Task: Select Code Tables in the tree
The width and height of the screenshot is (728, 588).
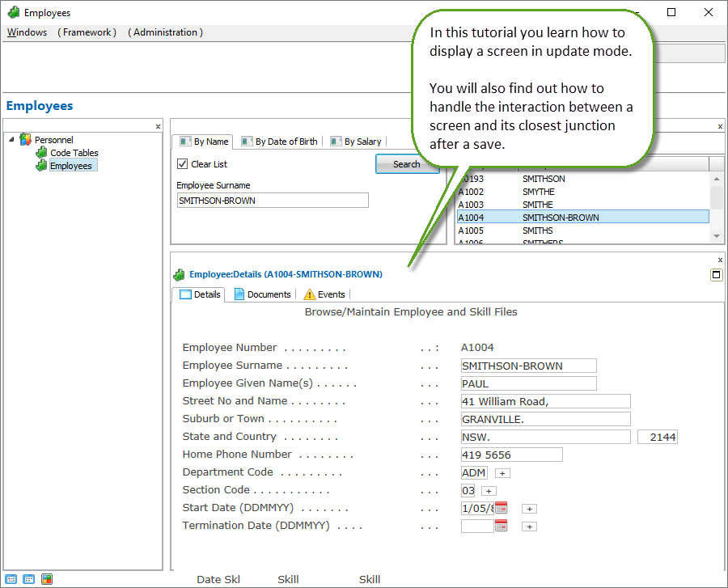Action: [74, 153]
